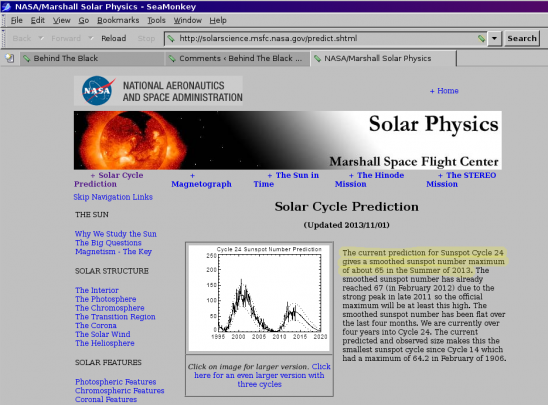Switch to the Behind The Black tab
This screenshot has height=405, width=548.
click(92, 58)
